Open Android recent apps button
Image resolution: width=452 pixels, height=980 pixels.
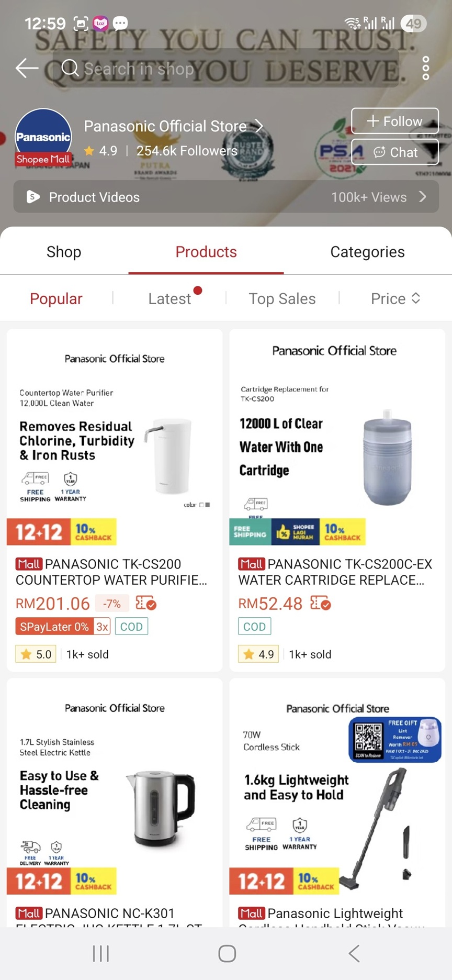pos(100,953)
